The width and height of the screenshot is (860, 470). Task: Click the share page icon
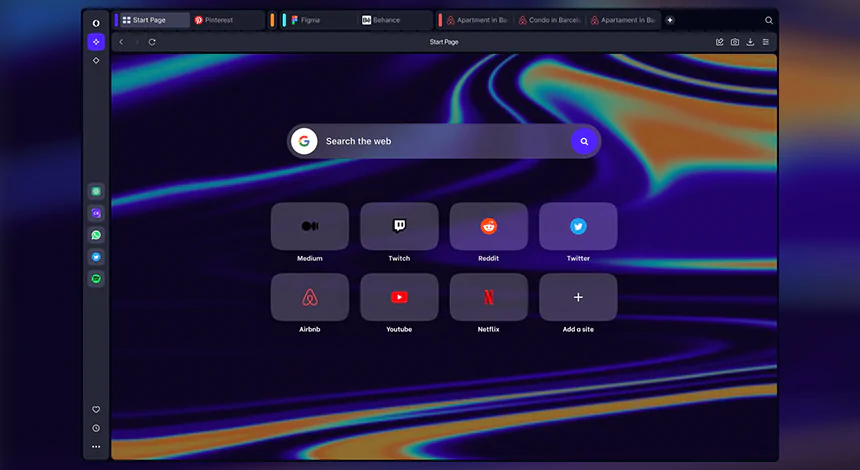click(x=720, y=42)
